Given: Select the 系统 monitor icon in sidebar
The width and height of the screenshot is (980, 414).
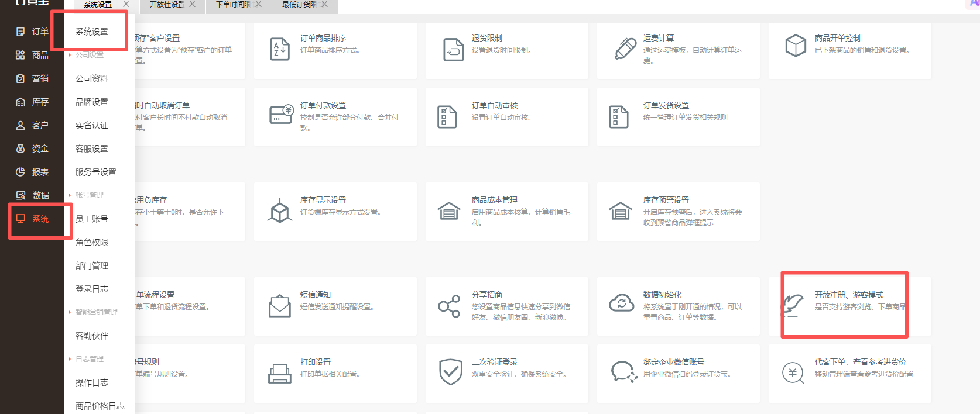Looking at the screenshot, I should tap(20, 219).
